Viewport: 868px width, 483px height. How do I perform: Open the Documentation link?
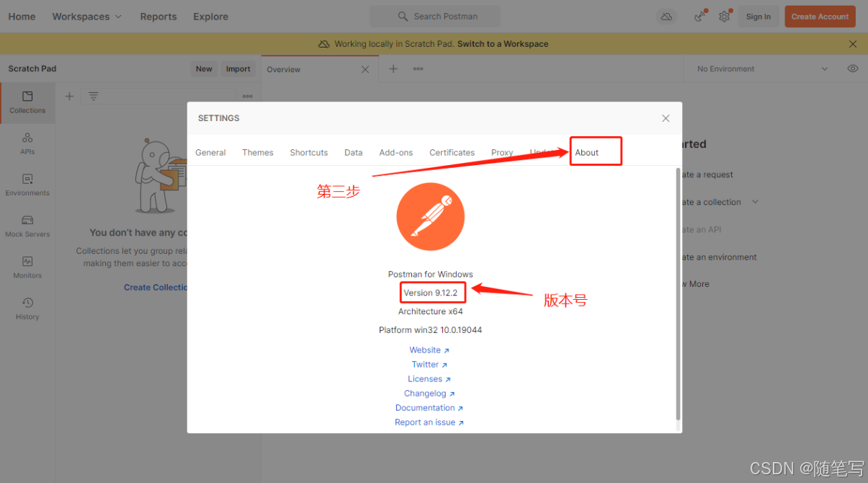(x=429, y=407)
